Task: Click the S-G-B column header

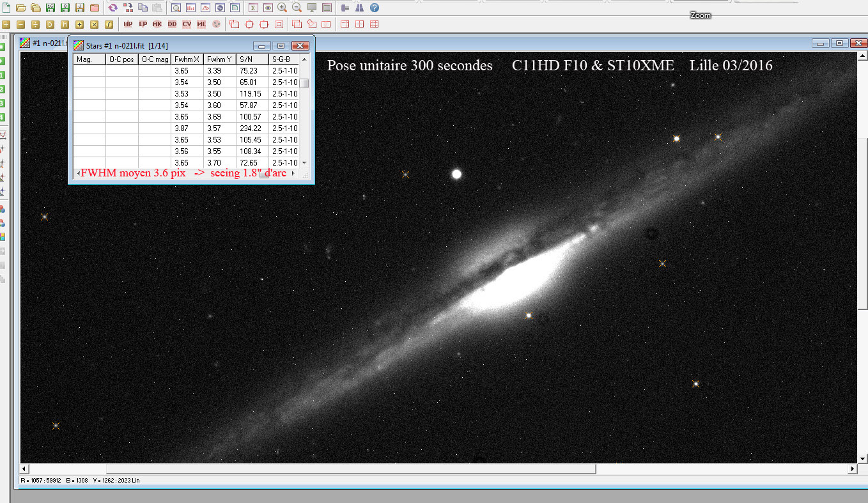Action: (x=284, y=59)
